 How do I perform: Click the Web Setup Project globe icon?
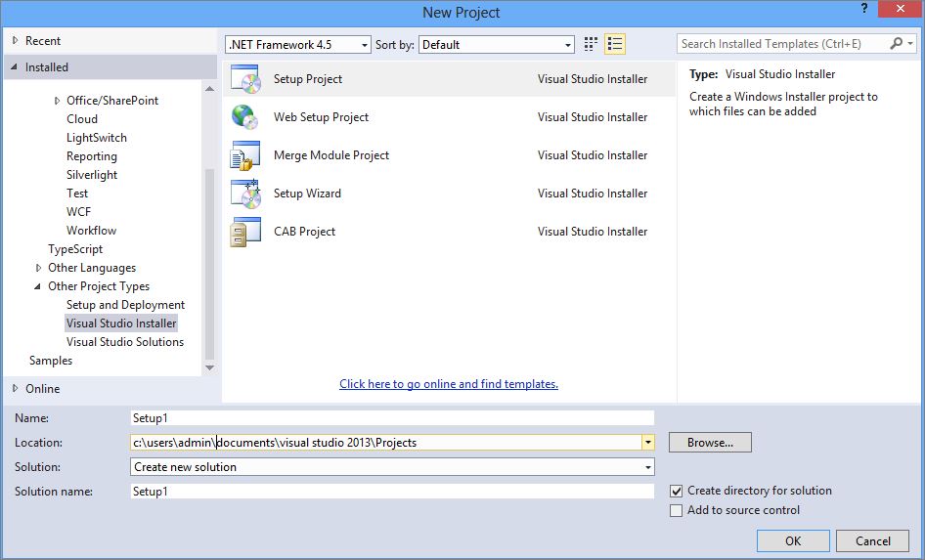coord(245,117)
